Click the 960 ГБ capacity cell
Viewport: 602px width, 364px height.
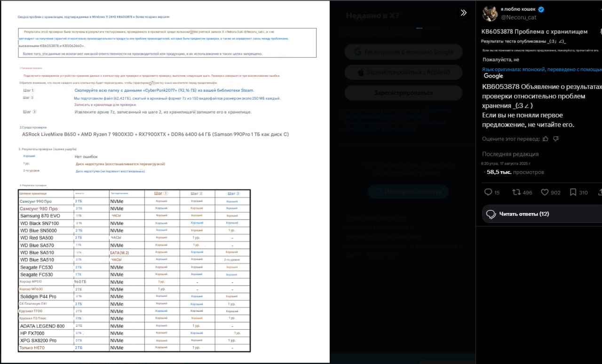80,282
